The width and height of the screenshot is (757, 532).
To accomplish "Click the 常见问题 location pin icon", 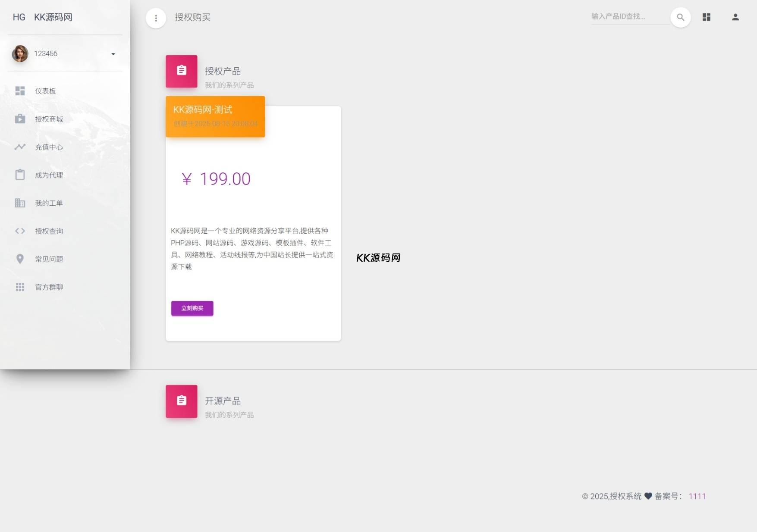I will coord(20,259).
